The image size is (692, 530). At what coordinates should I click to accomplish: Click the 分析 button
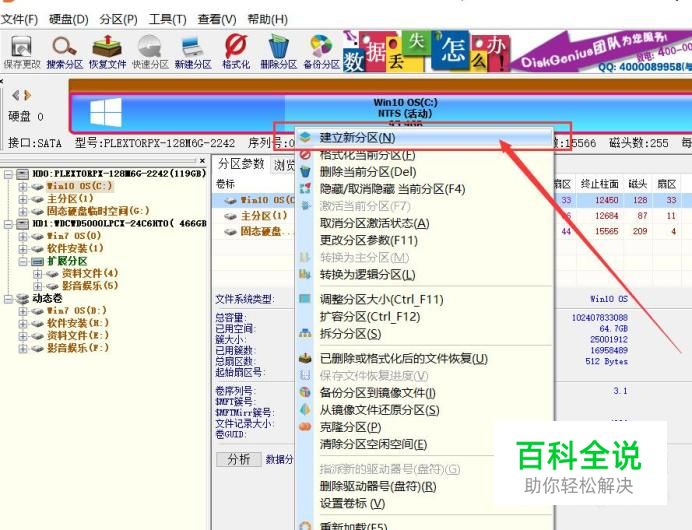[239, 459]
